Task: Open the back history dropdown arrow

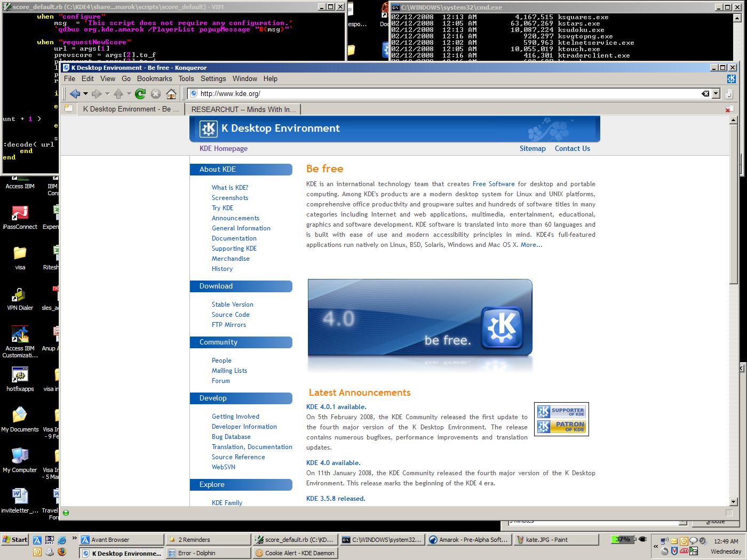Action: (x=85, y=94)
